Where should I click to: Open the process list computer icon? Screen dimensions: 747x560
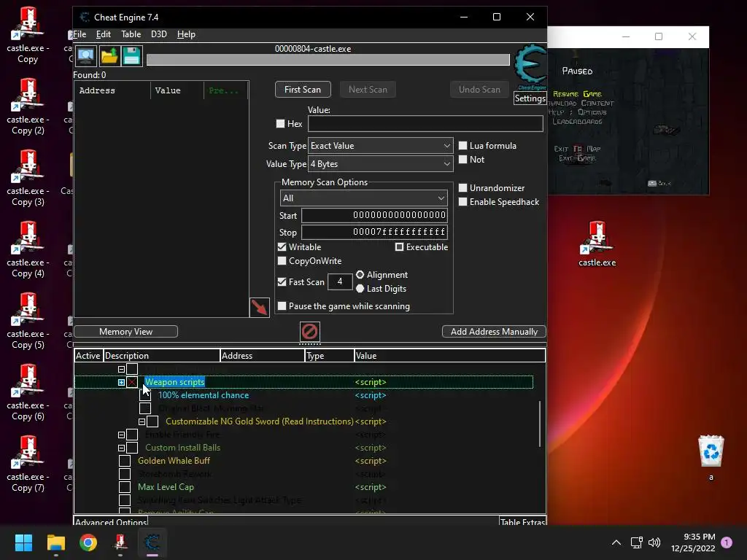coord(86,56)
